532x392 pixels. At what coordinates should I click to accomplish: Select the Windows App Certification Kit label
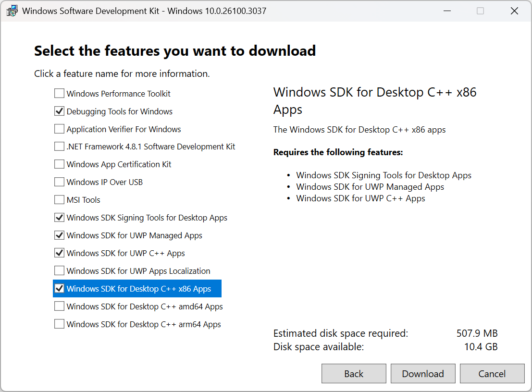[119, 164]
